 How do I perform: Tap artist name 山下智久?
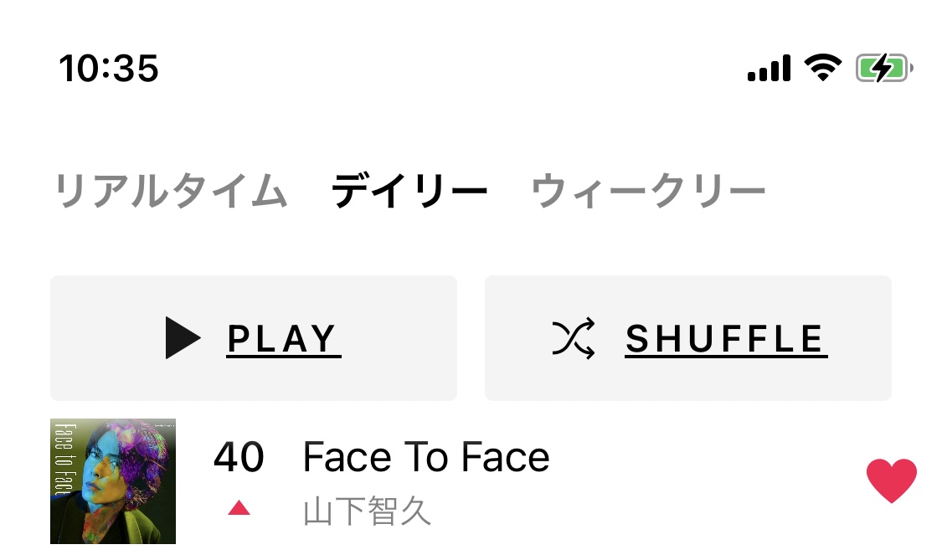point(367,511)
